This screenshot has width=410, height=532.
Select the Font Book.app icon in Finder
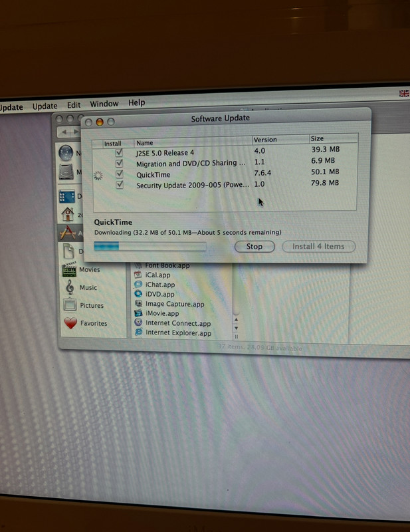pyautogui.click(x=138, y=265)
